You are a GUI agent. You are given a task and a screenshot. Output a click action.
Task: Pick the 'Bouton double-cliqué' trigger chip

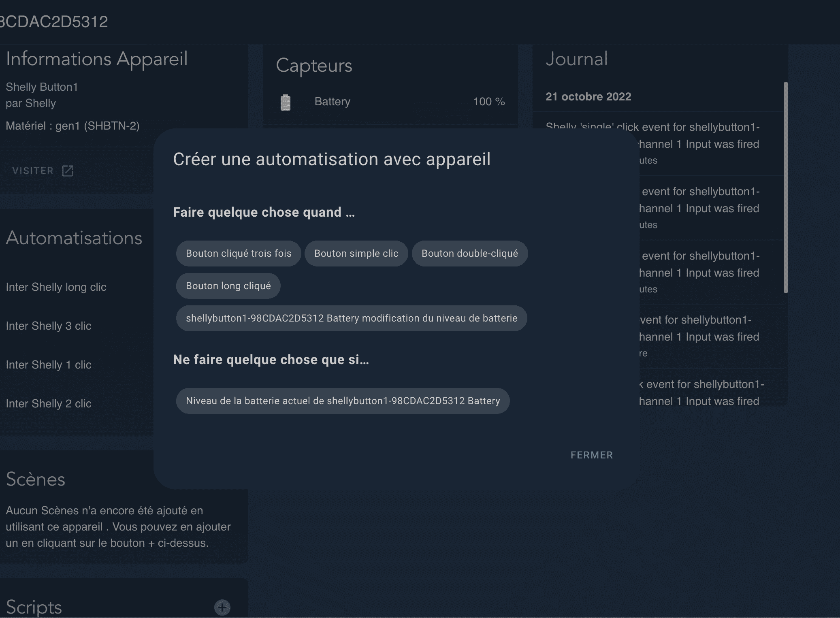470,254
